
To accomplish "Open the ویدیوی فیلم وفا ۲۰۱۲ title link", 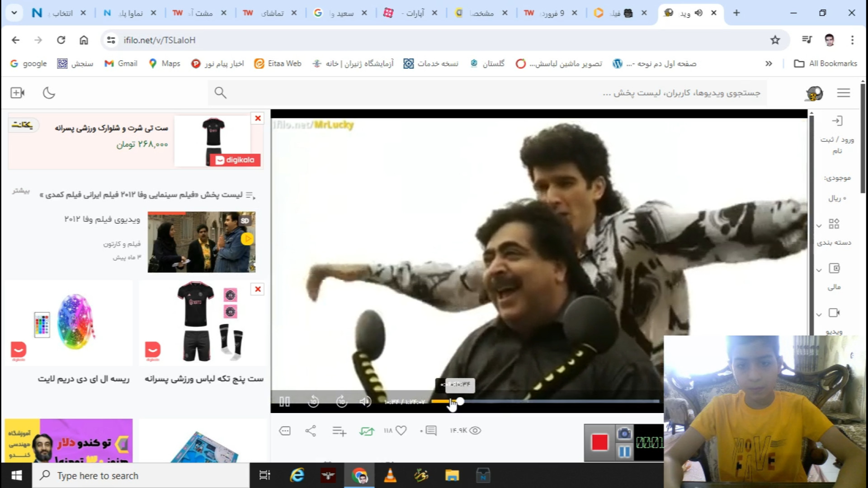I will 102,219.
